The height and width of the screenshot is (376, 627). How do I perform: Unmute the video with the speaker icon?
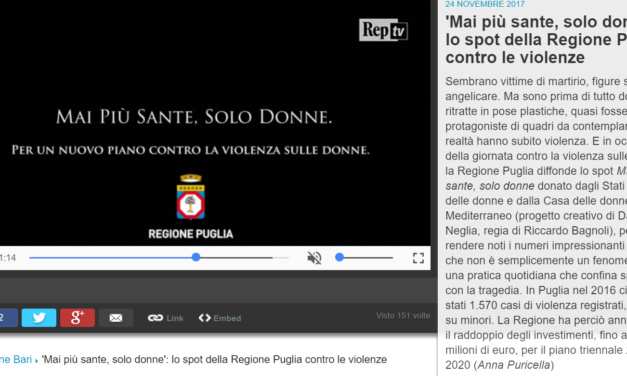click(x=314, y=258)
